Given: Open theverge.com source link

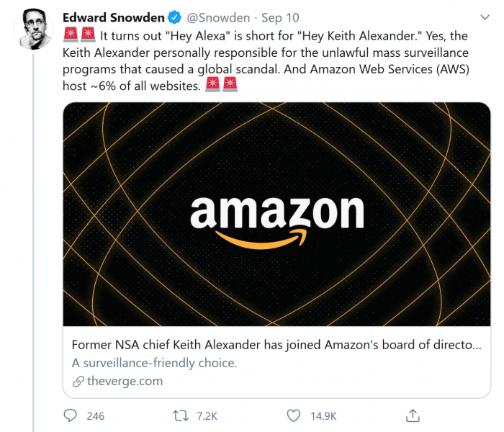Looking at the screenshot, I should point(125,381).
